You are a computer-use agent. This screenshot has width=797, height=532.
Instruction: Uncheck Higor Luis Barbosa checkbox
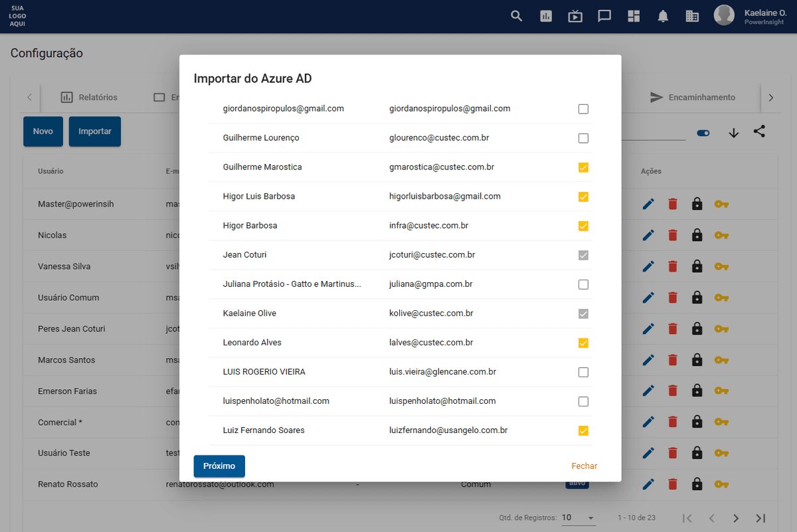tap(583, 197)
